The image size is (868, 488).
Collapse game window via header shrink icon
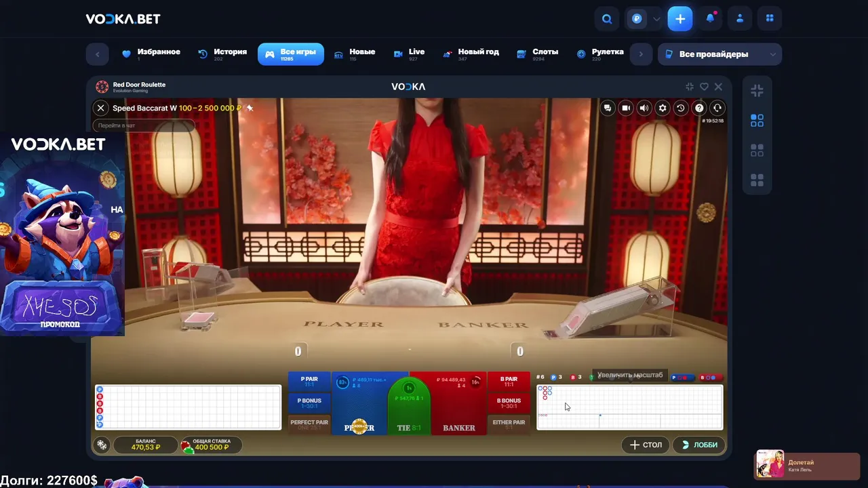click(690, 87)
